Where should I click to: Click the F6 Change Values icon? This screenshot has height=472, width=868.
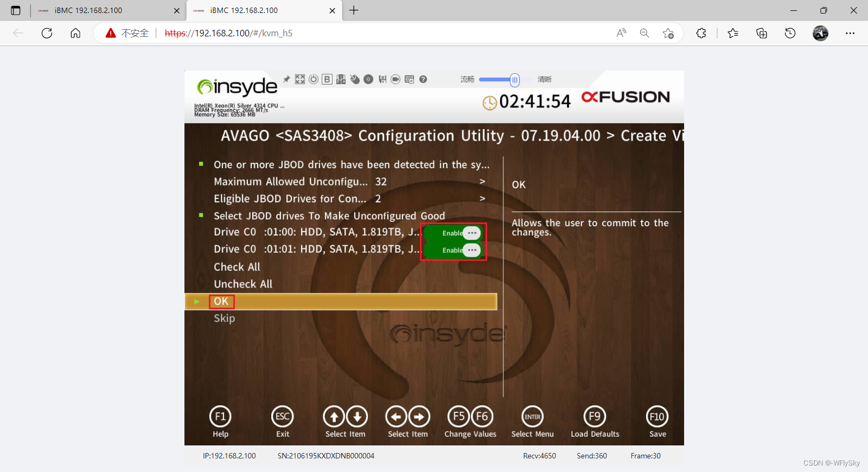click(x=482, y=417)
